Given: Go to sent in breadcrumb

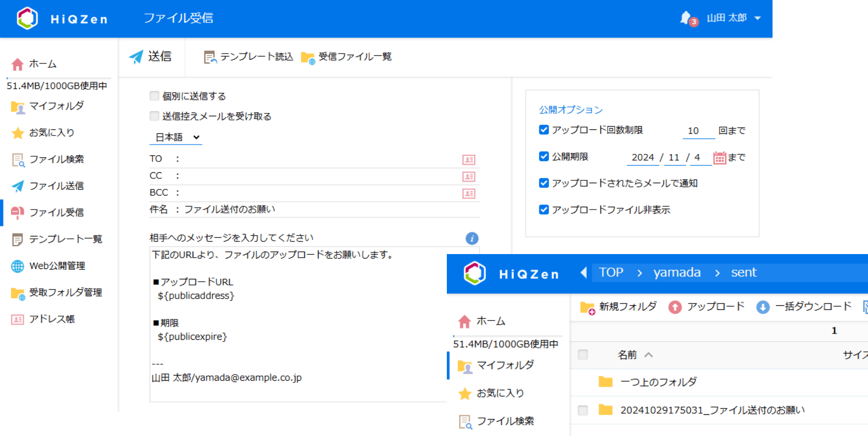Looking at the screenshot, I should [744, 272].
